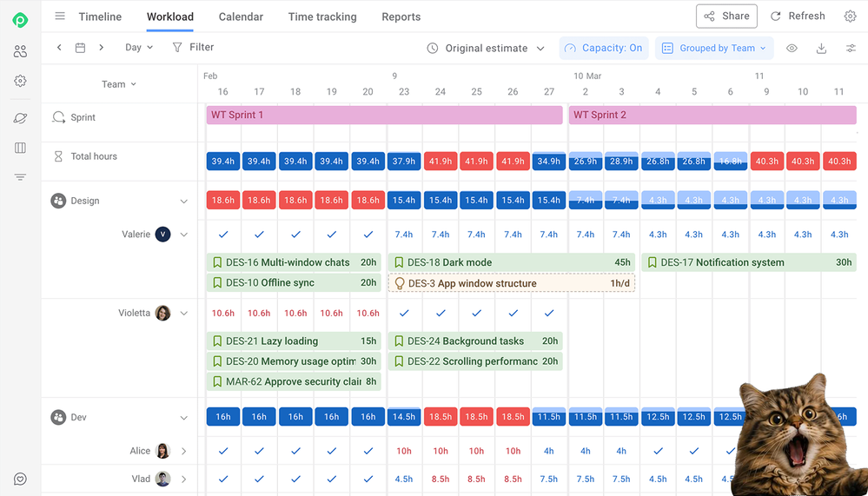The image size is (868, 496).
Task: Open the hamburger menu icon
Action: 60,16
